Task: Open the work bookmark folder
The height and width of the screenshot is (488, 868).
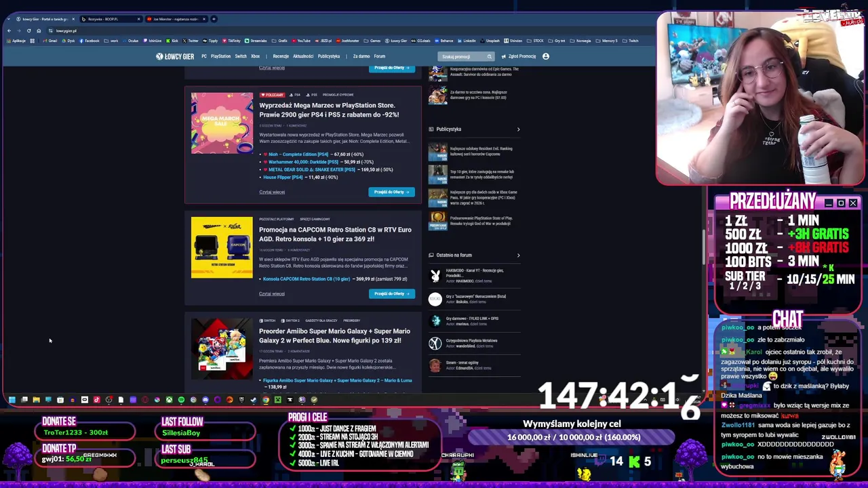Action: 112,41
